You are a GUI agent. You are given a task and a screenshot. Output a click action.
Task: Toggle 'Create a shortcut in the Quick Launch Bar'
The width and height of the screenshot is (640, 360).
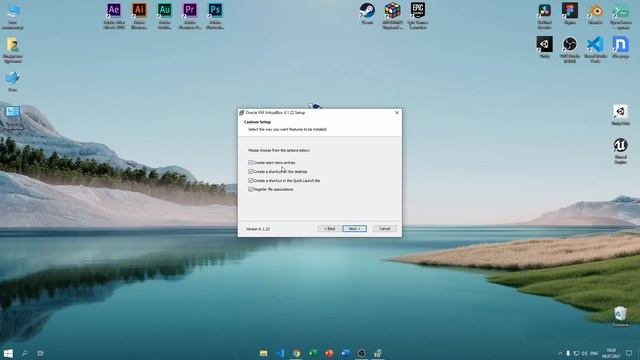[x=251, y=180]
